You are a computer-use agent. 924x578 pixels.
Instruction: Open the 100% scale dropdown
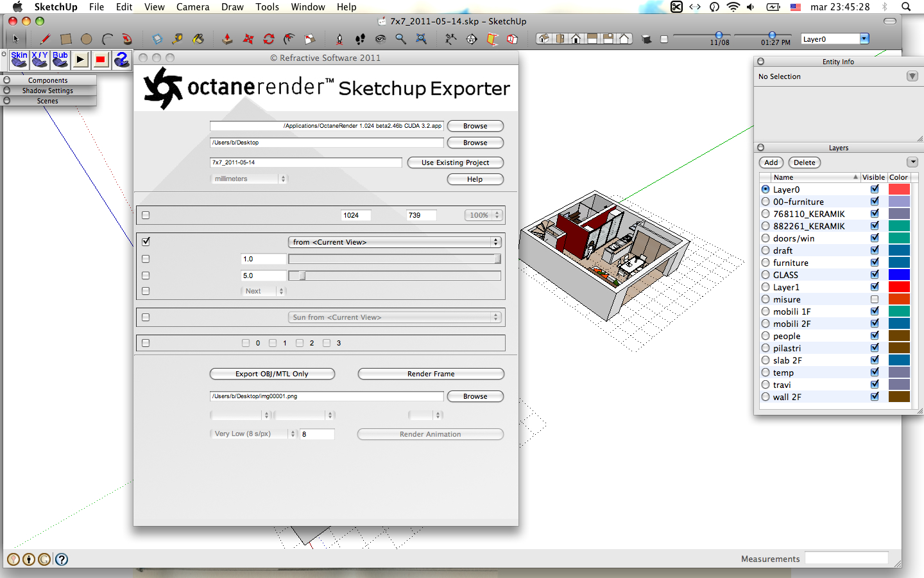[483, 215]
